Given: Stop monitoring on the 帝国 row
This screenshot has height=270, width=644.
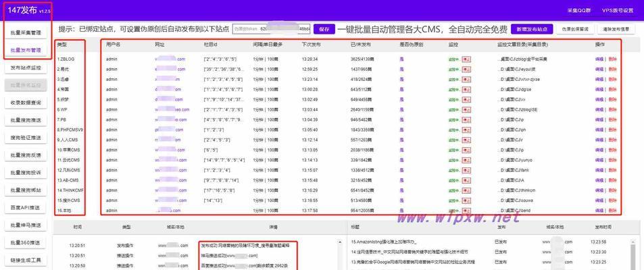Looking at the screenshot, I should pyautogui.click(x=466, y=90).
